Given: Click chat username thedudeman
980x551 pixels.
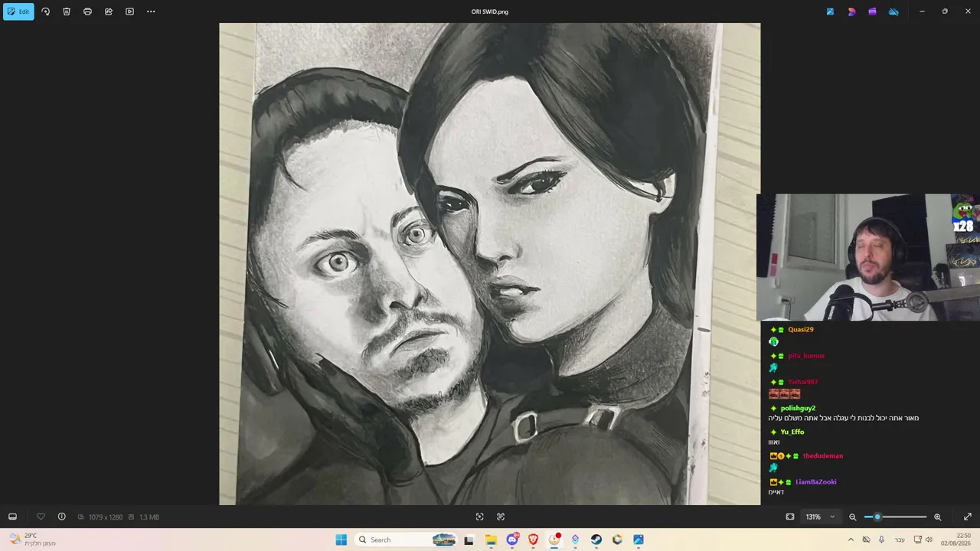Looking at the screenshot, I should pyautogui.click(x=823, y=456).
